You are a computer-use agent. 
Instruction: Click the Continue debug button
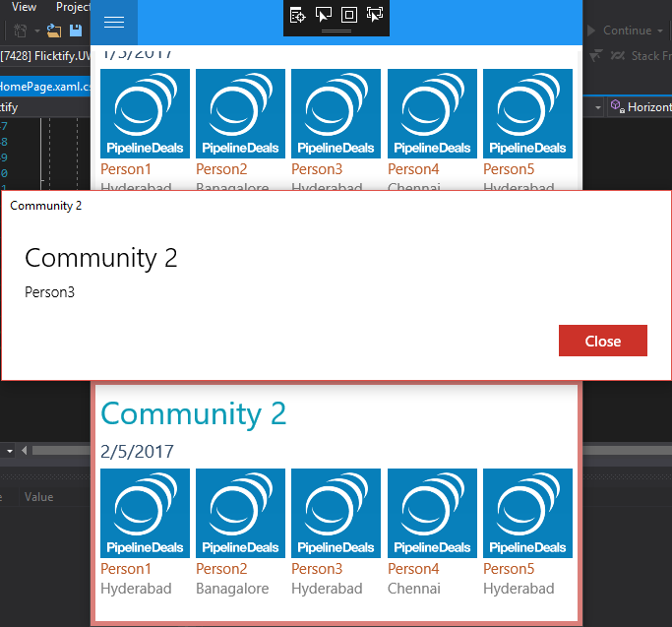click(x=620, y=31)
